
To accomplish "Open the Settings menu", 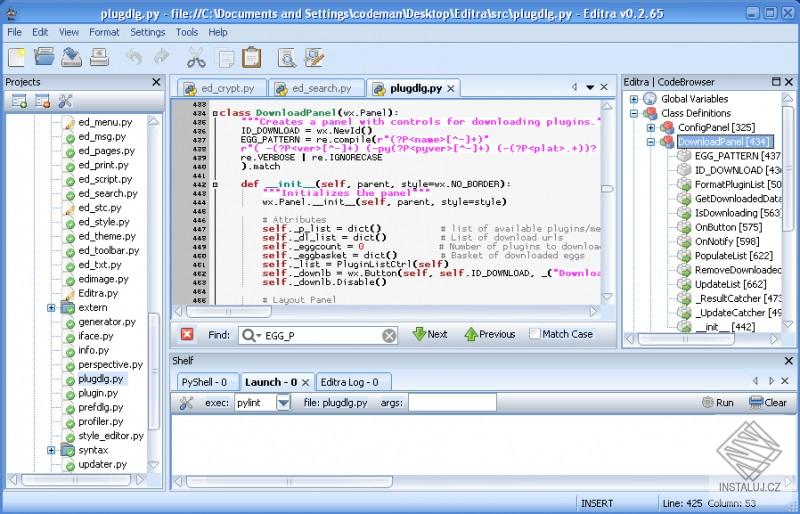I will coord(147,32).
